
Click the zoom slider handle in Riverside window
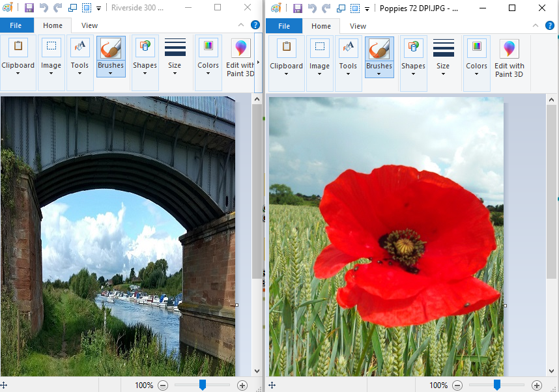tap(203, 385)
